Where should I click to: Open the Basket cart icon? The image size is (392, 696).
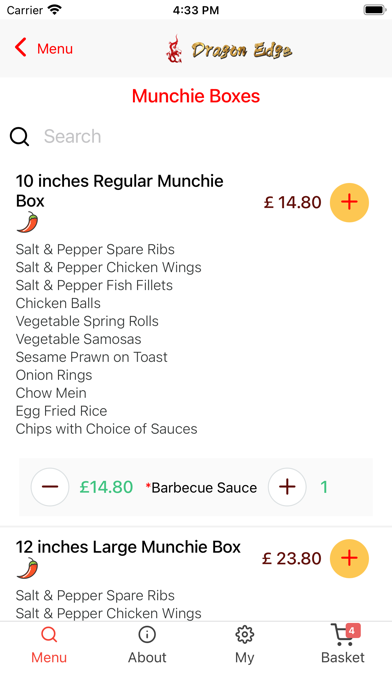[x=343, y=635]
